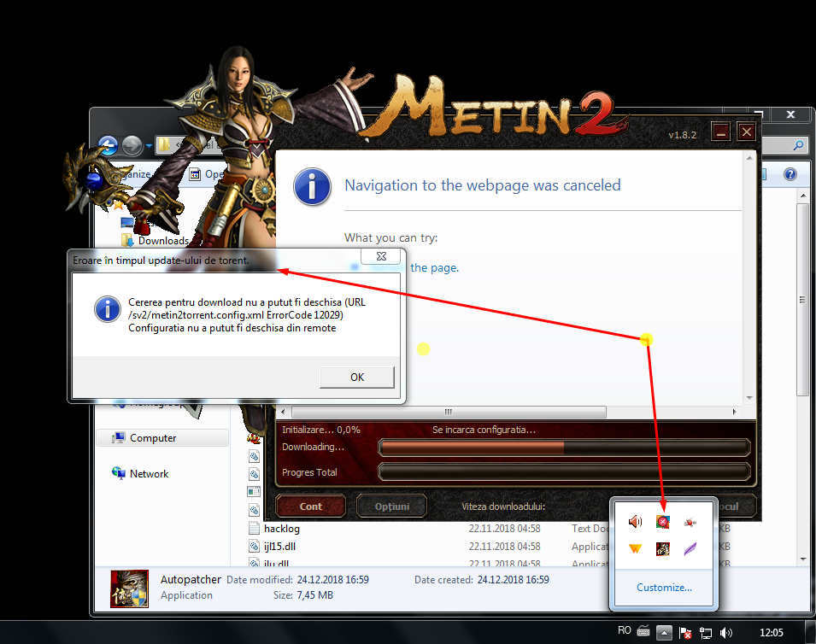Screen dimensions: 816x644
Task: Toggle the show hidden icons arrow
Action: pyautogui.click(x=664, y=633)
